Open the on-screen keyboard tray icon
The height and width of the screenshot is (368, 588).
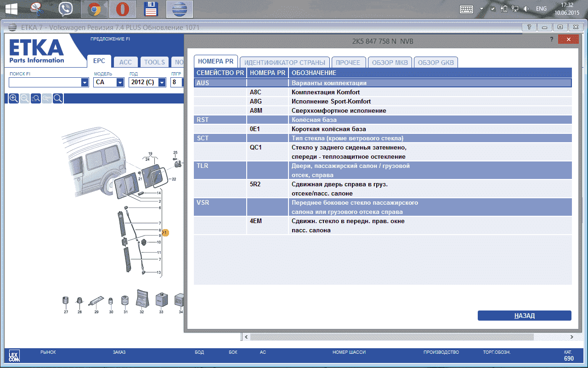pyautogui.click(x=467, y=9)
